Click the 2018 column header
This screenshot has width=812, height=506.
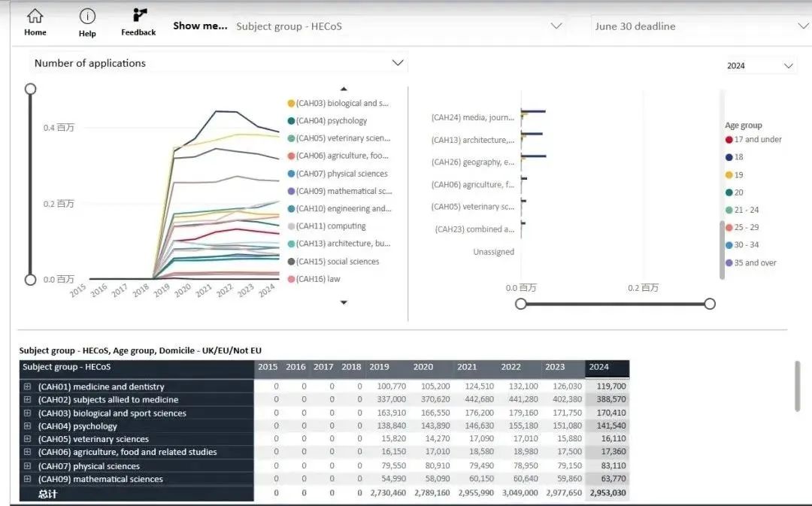click(351, 367)
